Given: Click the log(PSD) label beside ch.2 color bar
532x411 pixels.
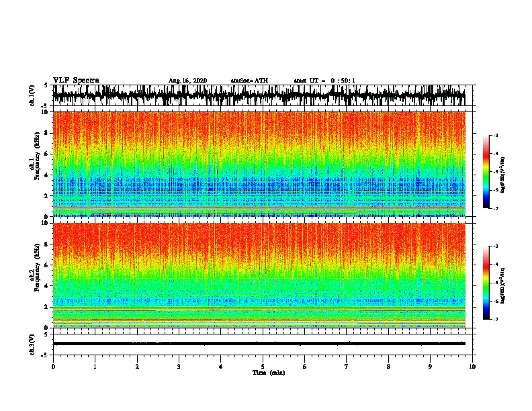Looking at the screenshot, I should click(x=503, y=285).
